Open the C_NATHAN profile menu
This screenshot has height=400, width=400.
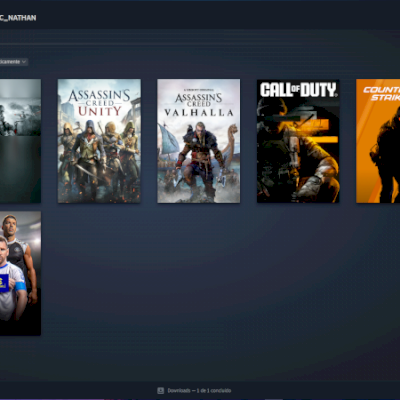coord(18,18)
